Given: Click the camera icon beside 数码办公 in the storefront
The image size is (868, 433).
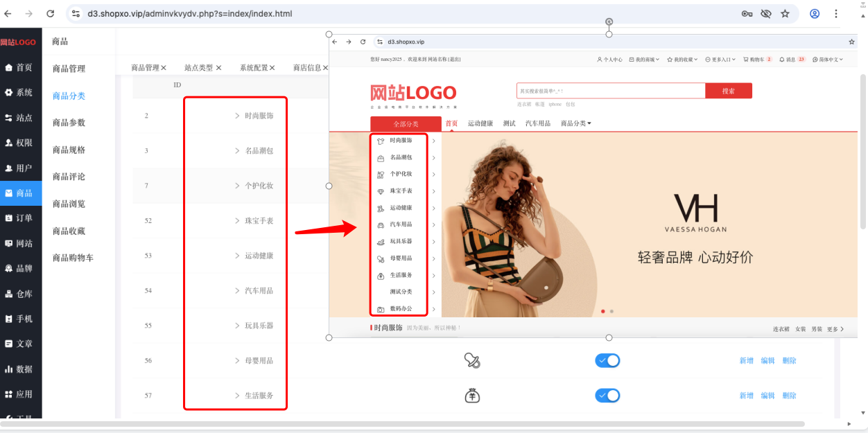Looking at the screenshot, I should [x=381, y=309].
